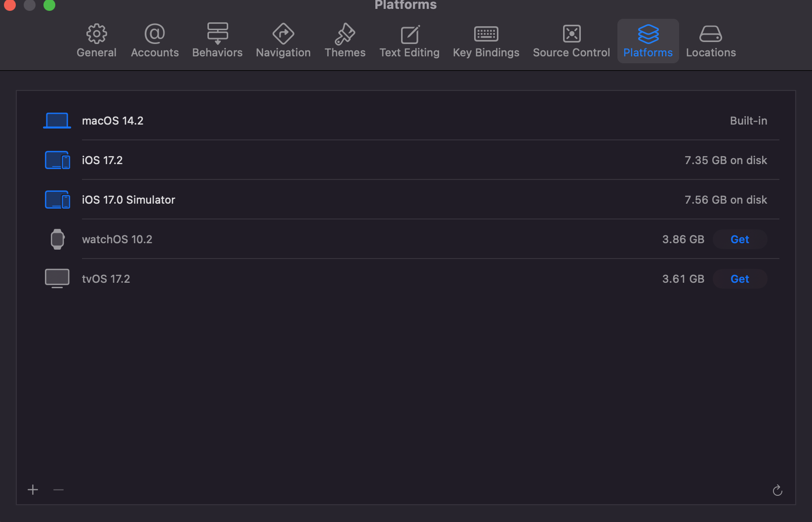812x522 pixels.
Task: Select the Navigation arrow icon
Action: click(x=283, y=34)
